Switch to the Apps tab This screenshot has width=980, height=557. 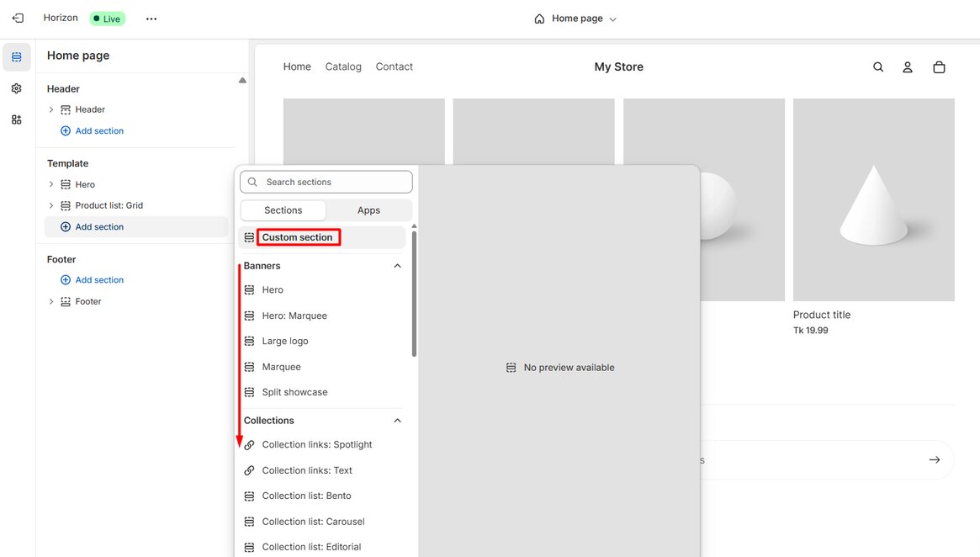coord(368,210)
